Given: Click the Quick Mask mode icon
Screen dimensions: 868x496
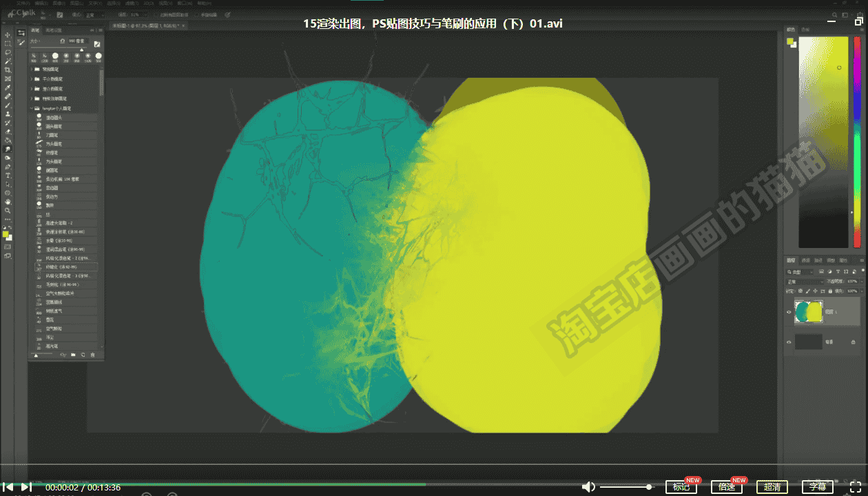Looking at the screenshot, I should pyautogui.click(x=8, y=247).
